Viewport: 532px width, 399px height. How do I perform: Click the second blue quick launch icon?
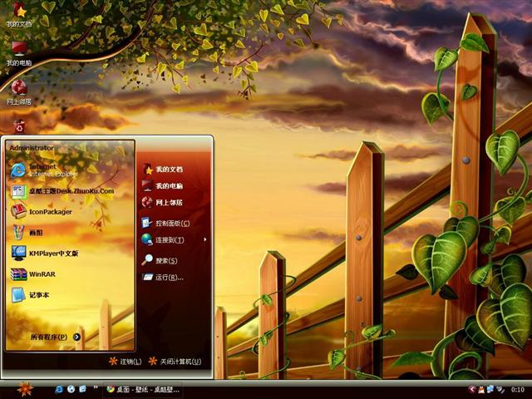point(71,389)
